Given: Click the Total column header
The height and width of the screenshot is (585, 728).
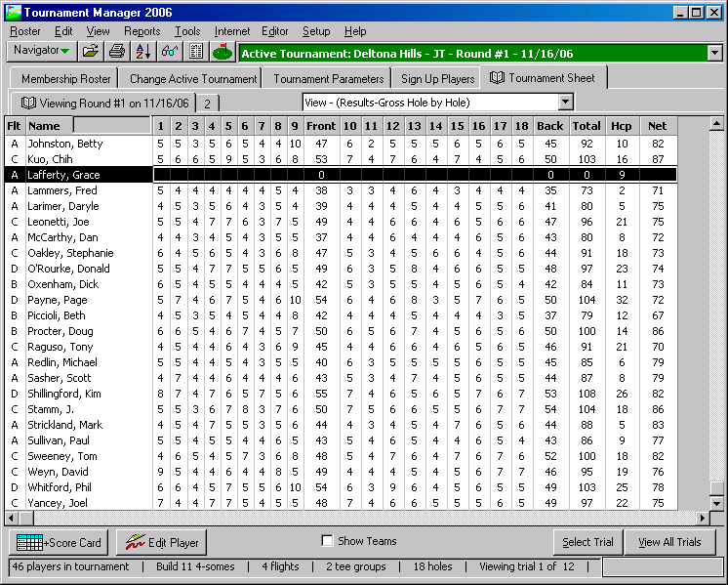Looking at the screenshot, I should click(x=586, y=126).
